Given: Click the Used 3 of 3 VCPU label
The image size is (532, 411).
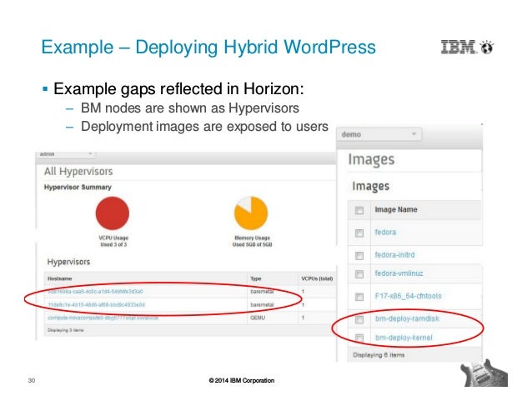Looking at the screenshot, I should click(113, 244).
